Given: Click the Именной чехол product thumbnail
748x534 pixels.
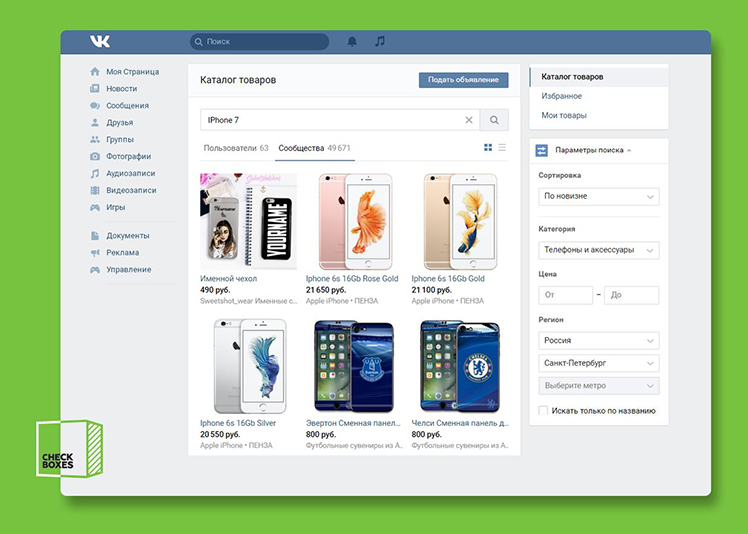Looking at the screenshot, I should [x=248, y=221].
